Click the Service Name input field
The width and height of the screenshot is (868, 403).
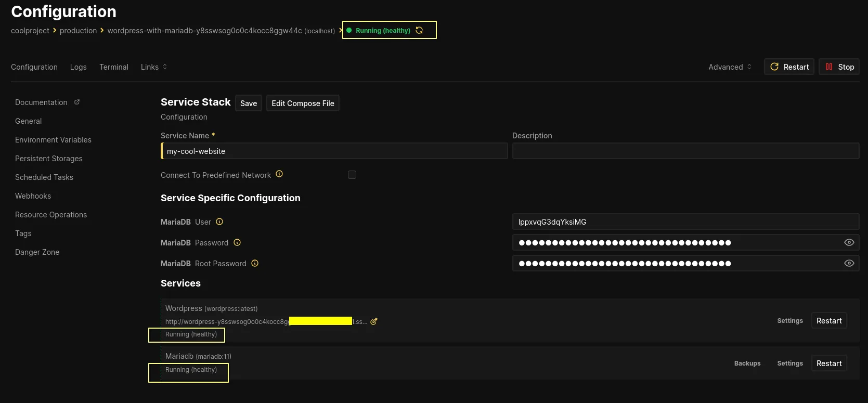335,151
